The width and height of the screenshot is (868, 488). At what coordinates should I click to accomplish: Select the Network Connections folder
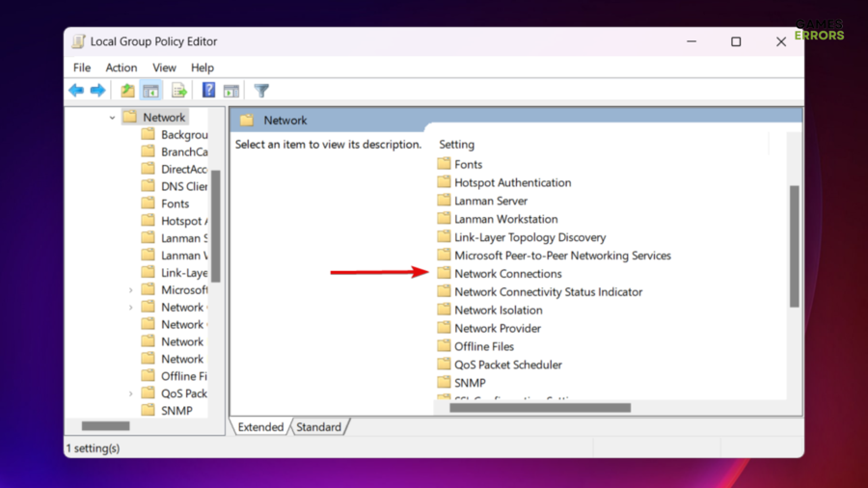tap(507, 274)
